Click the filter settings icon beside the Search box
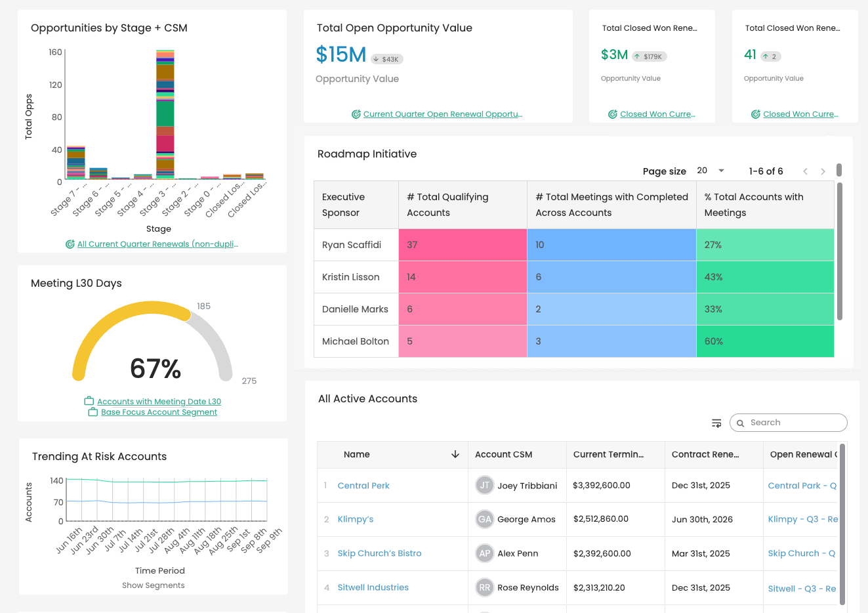Image resolution: width=868 pixels, height=613 pixels. click(x=716, y=423)
